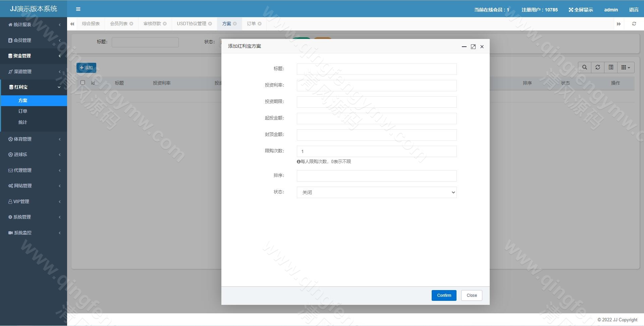The image size is (644, 326).
Task: Select the search icon above the table
Action: pyautogui.click(x=584, y=67)
